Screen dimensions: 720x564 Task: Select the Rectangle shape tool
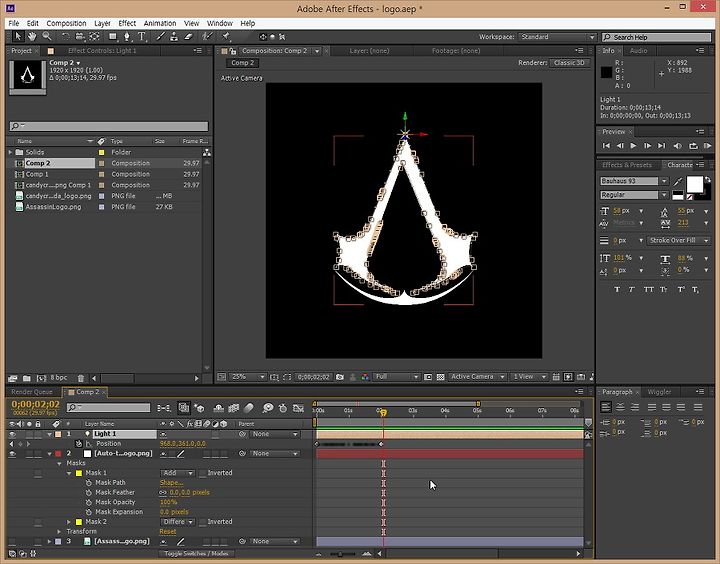point(112,37)
